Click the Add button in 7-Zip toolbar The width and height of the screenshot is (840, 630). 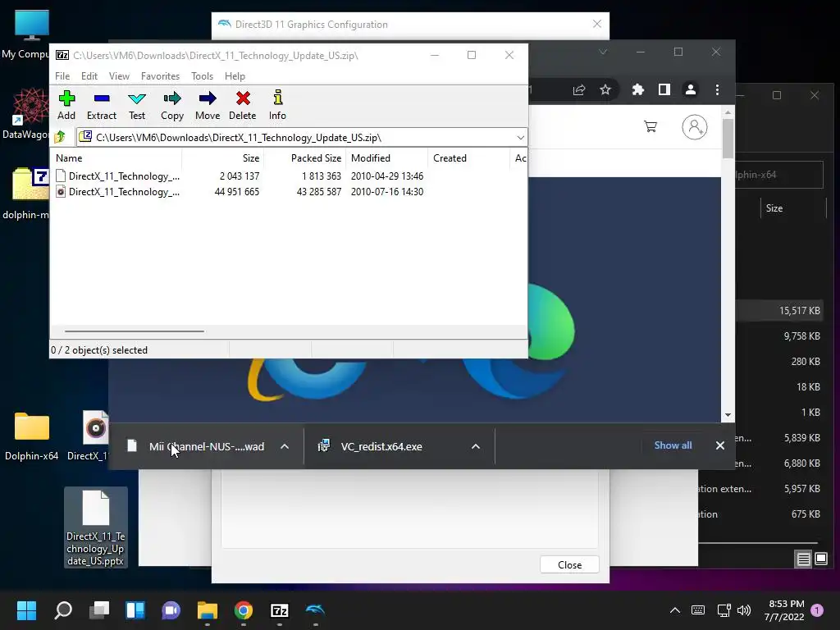coord(66,105)
